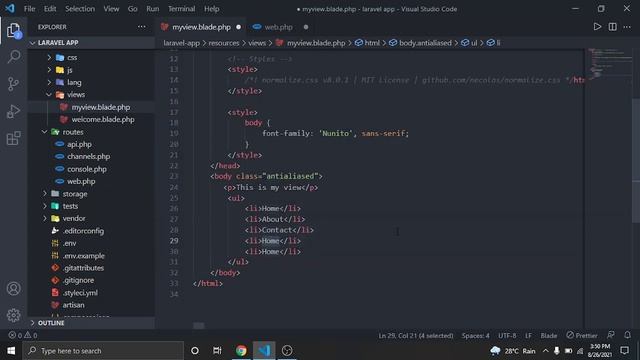
Task: Open the Selection menu
Action: click(80, 9)
